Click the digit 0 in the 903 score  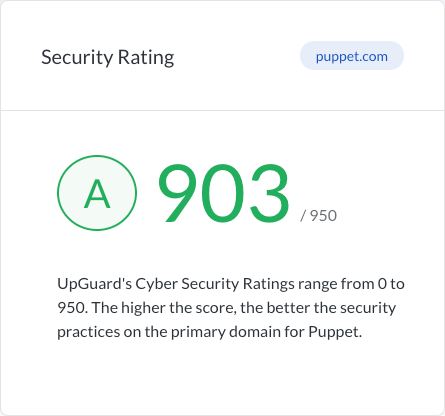224,193
